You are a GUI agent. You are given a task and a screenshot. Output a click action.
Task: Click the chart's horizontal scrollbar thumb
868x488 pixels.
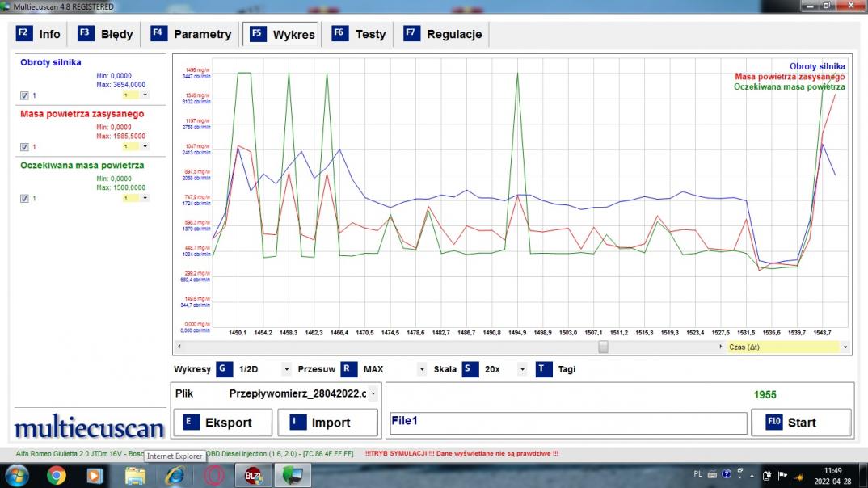point(603,347)
